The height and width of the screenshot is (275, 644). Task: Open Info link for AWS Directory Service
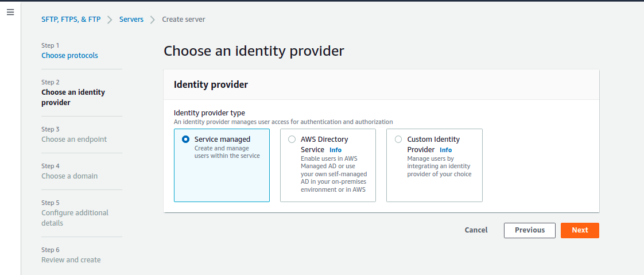click(x=335, y=150)
